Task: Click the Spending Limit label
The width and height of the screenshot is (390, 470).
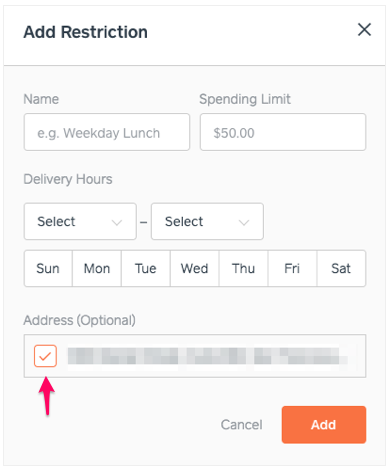Action: coord(245,99)
